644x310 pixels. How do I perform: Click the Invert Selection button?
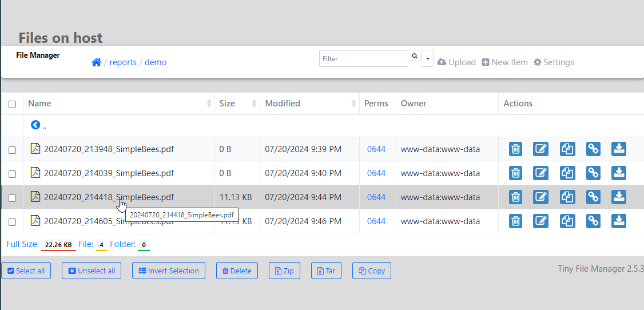click(169, 271)
